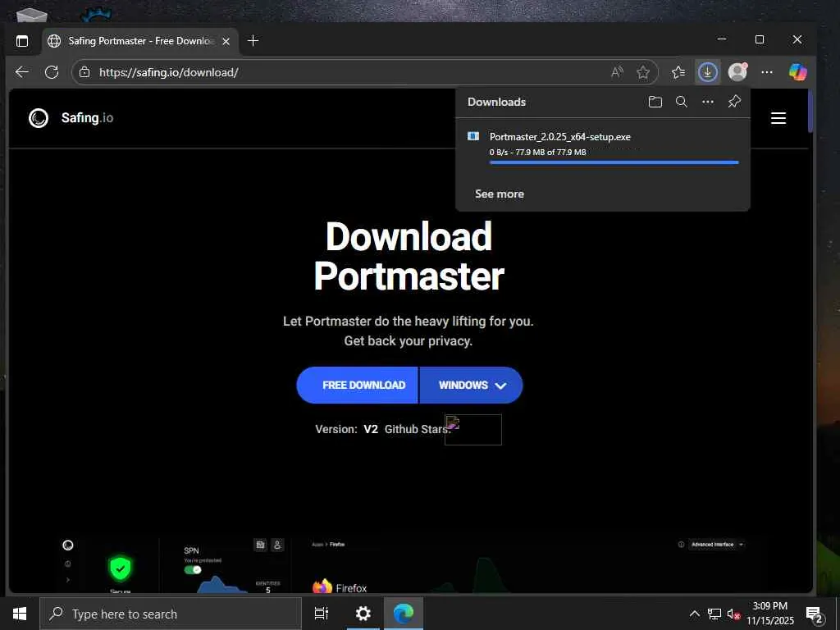Open Settings from the taskbar

coord(363,614)
